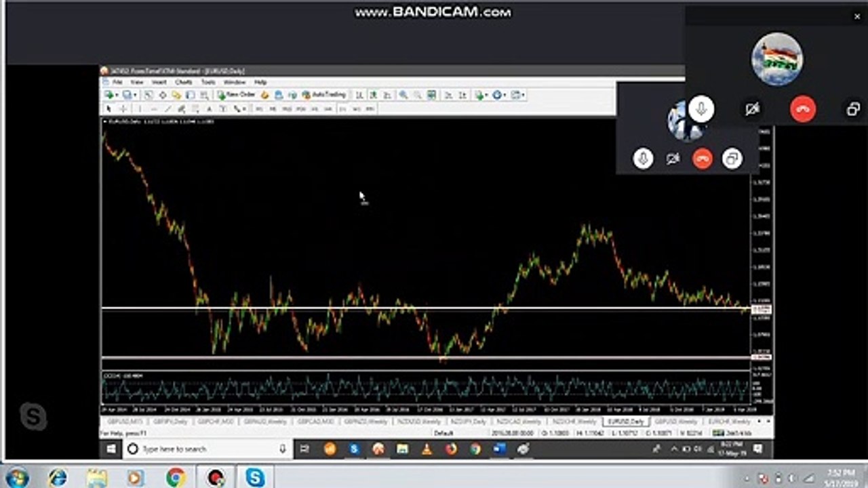
Task: Select the Text Label tool
Action: (222, 109)
